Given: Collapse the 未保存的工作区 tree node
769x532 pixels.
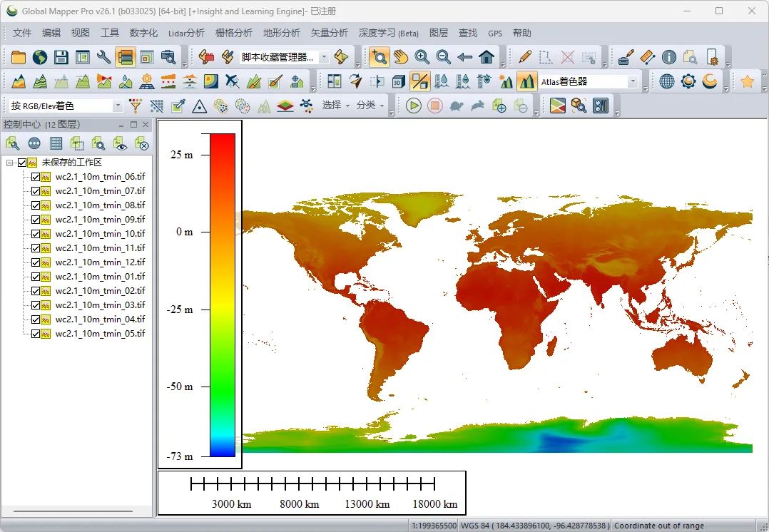Looking at the screenshot, I should point(9,163).
